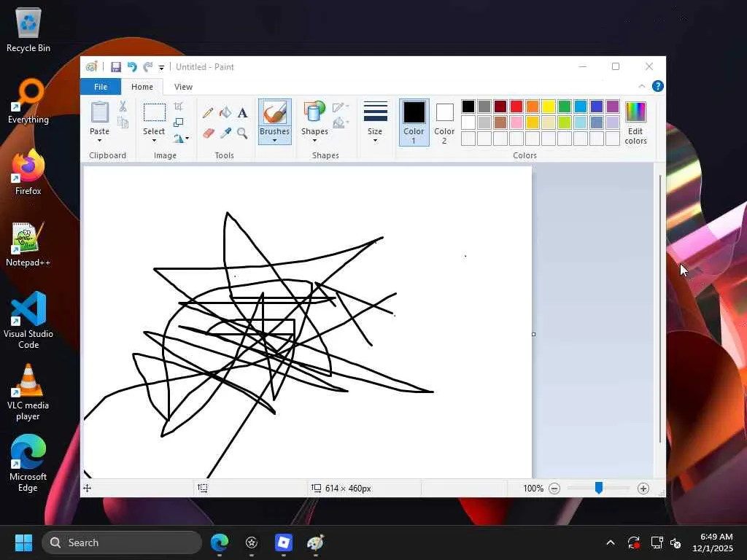Click the Paste clipboard icon
Screen dimensions: 747x560
[x=99, y=113]
